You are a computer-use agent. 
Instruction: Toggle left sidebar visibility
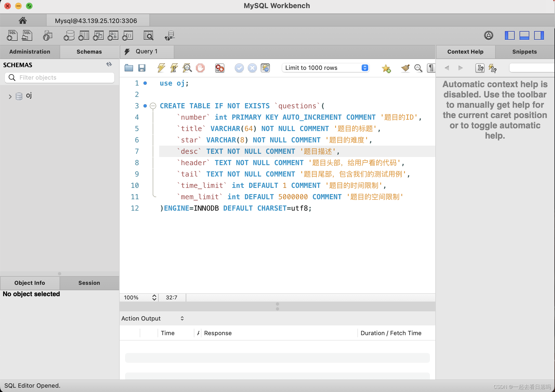[x=510, y=35]
